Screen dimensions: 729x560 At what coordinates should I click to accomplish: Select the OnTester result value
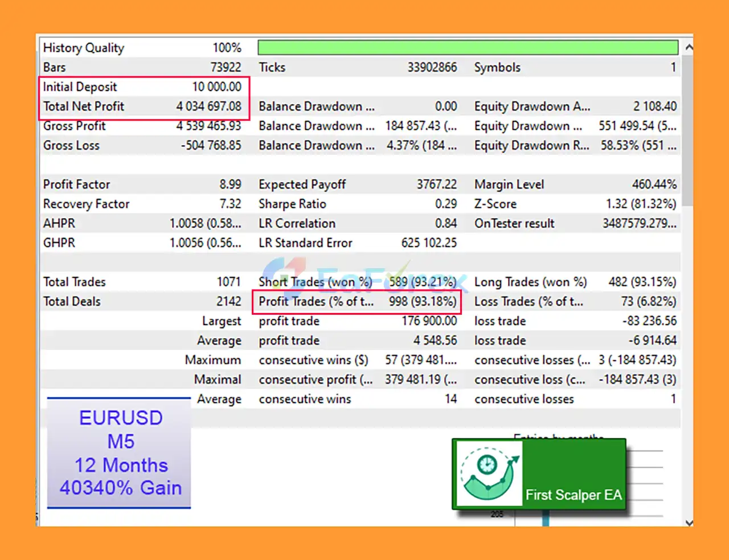(639, 224)
